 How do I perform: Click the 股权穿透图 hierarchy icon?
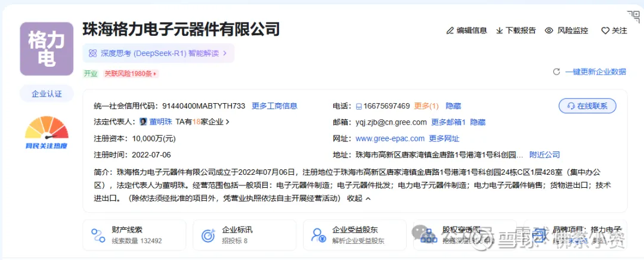(x=429, y=236)
